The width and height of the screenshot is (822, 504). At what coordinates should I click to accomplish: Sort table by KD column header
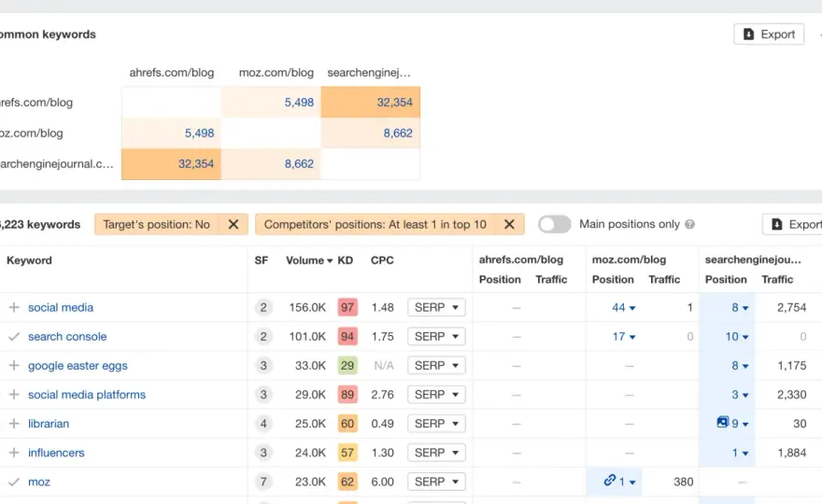tap(345, 260)
